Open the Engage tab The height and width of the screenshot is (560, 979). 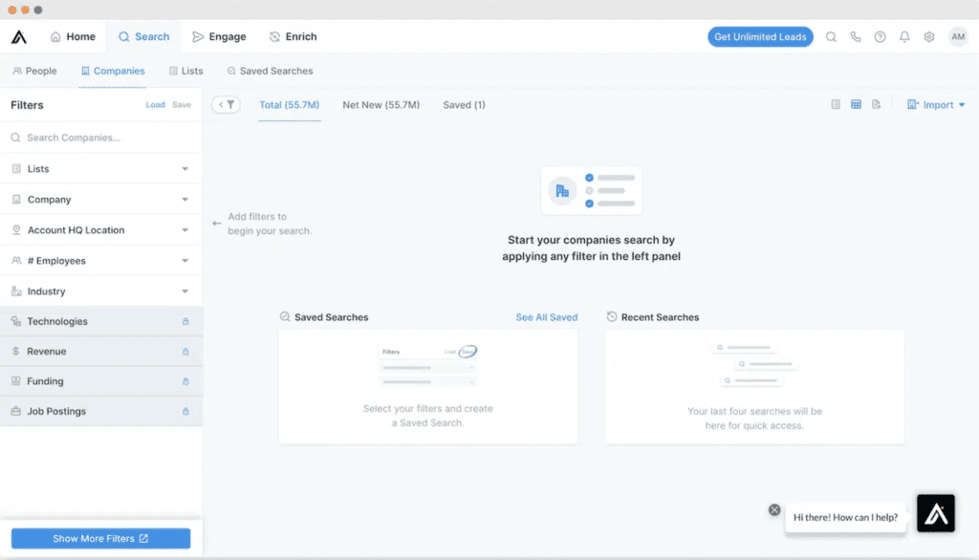(219, 37)
